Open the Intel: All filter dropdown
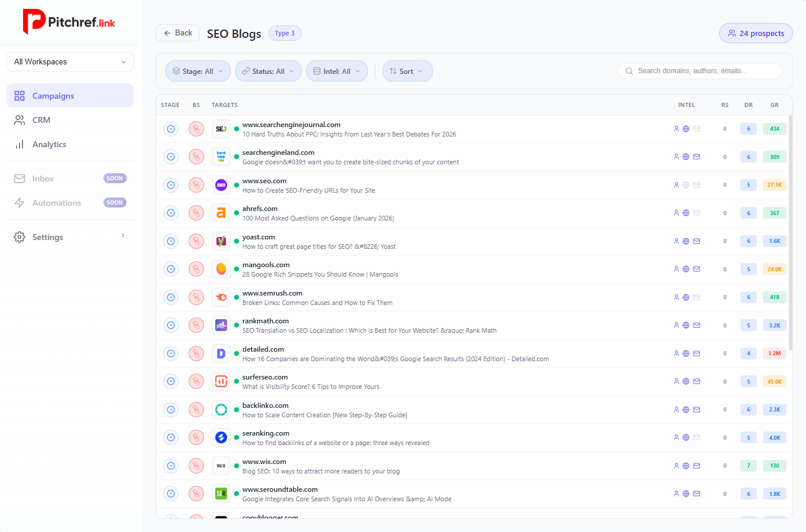This screenshot has width=806, height=532. pyautogui.click(x=336, y=72)
